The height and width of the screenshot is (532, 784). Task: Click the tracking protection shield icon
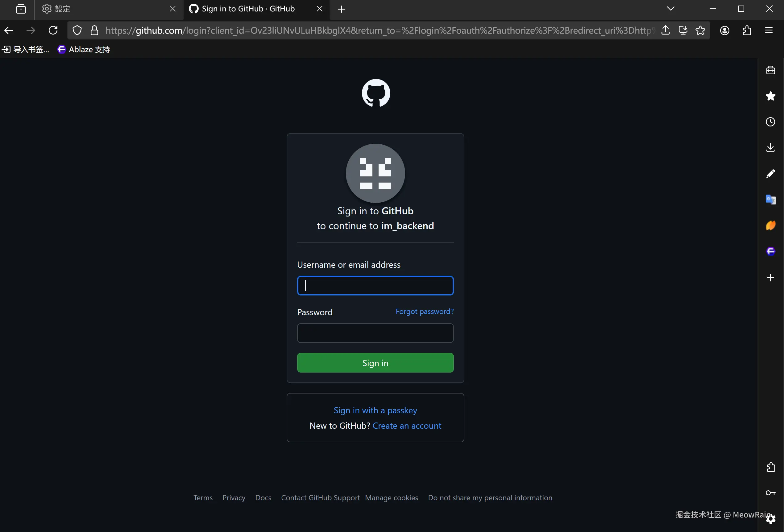click(x=77, y=30)
